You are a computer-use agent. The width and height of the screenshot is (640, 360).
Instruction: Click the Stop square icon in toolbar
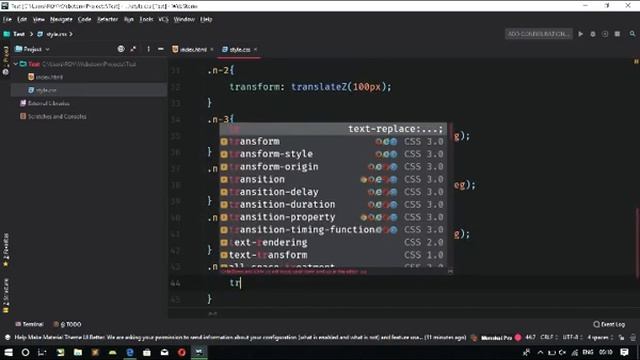617,34
